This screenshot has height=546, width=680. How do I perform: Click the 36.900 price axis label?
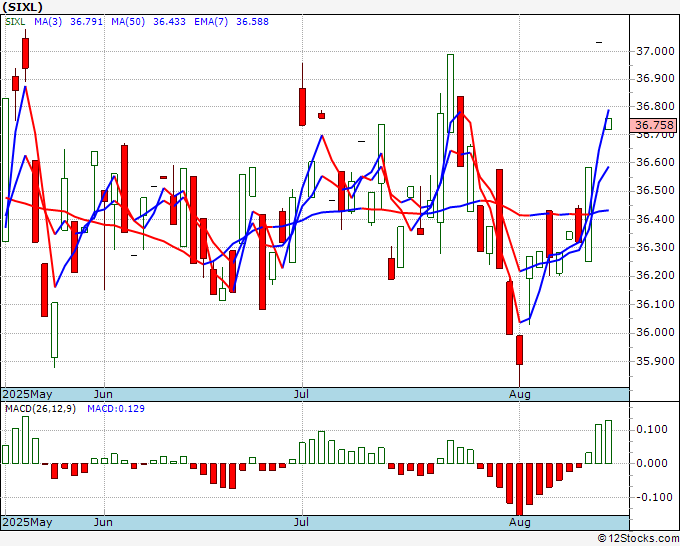[655, 78]
